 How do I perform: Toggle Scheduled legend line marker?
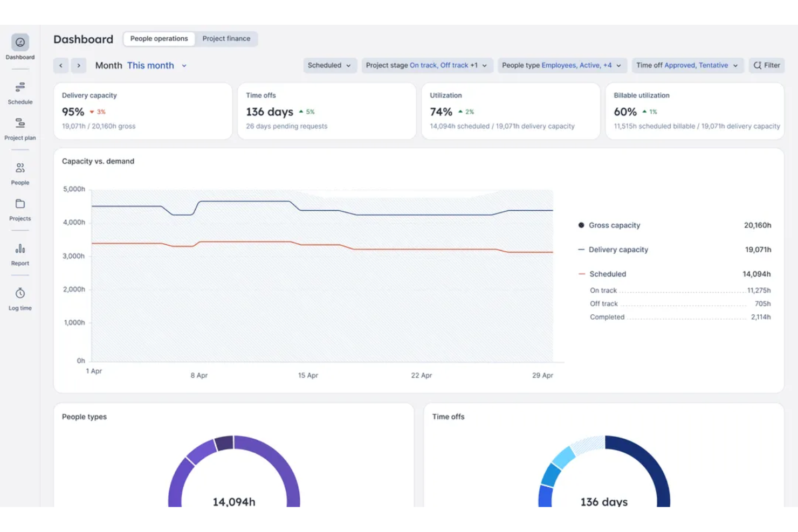582,274
